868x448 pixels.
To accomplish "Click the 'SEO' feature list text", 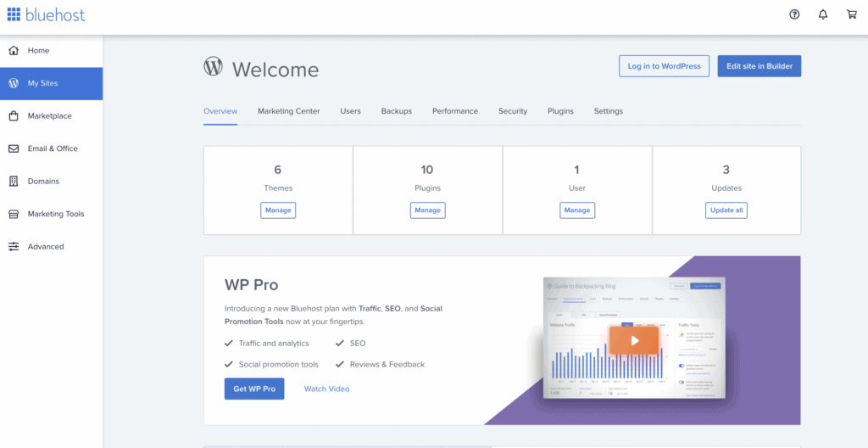I will click(x=358, y=343).
